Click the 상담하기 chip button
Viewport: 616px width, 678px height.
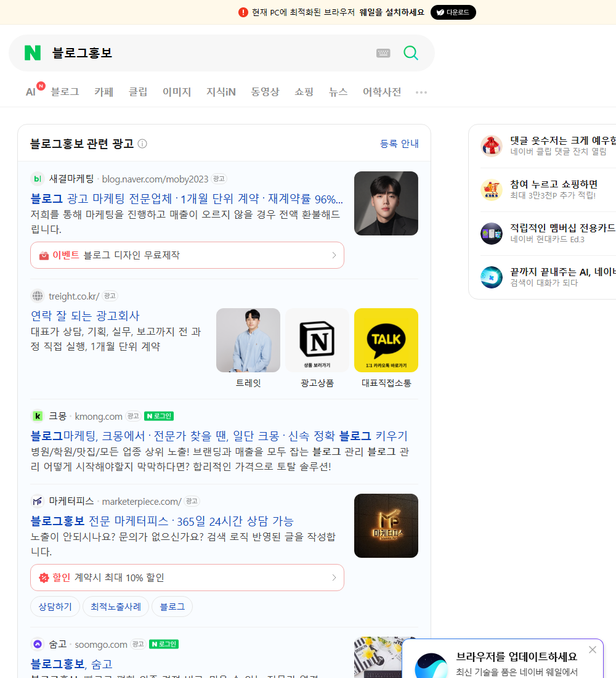click(x=55, y=607)
